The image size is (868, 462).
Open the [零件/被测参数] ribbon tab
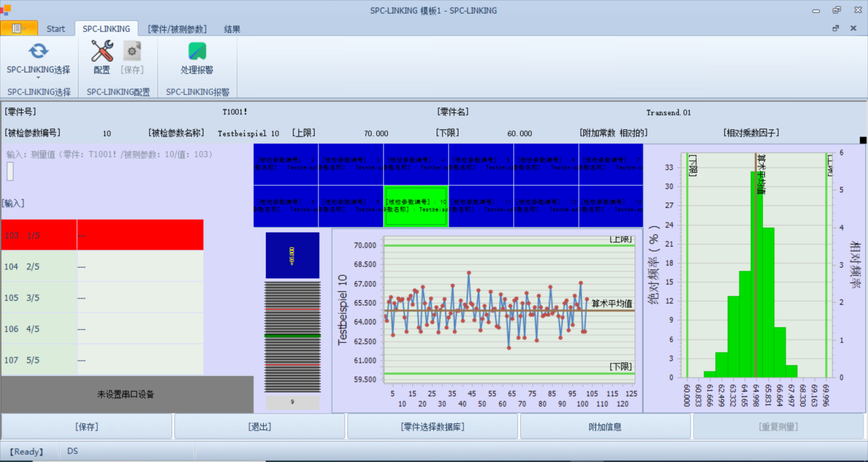[x=177, y=29]
